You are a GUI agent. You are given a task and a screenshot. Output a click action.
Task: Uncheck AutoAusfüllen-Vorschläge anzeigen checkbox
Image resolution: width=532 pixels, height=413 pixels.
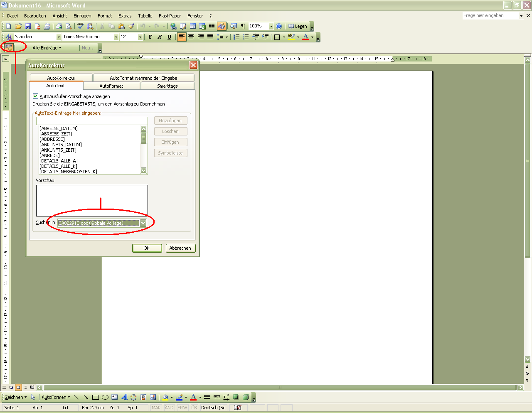click(36, 96)
